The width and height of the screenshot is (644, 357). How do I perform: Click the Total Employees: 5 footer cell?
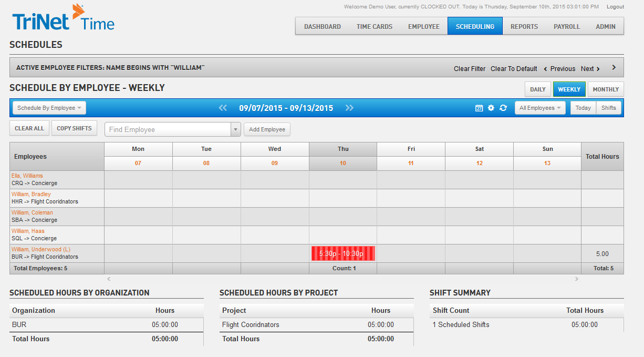click(57, 268)
